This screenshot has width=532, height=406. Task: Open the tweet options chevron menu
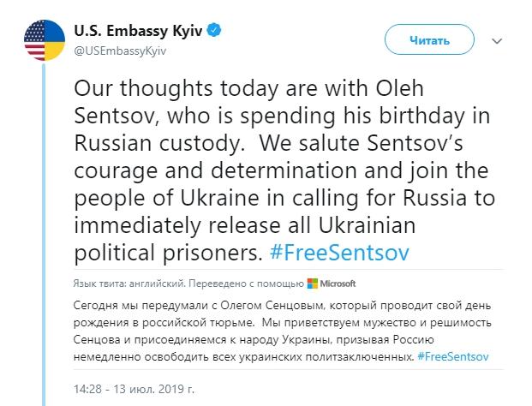(x=497, y=40)
